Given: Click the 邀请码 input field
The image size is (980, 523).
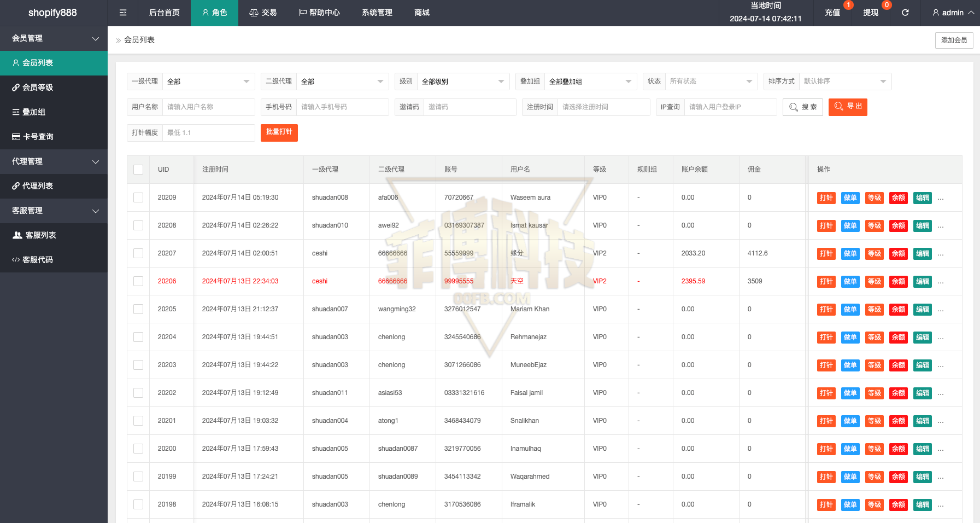Looking at the screenshot, I should pyautogui.click(x=470, y=107).
